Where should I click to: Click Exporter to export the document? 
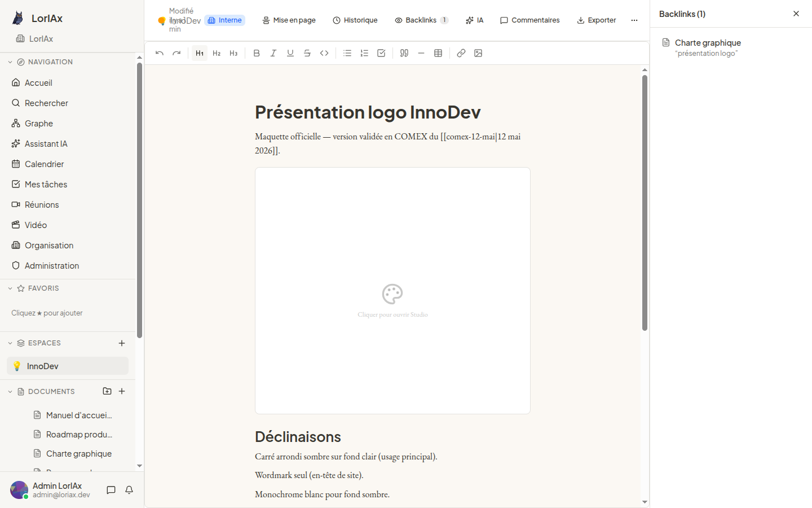pyautogui.click(x=597, y=20)
